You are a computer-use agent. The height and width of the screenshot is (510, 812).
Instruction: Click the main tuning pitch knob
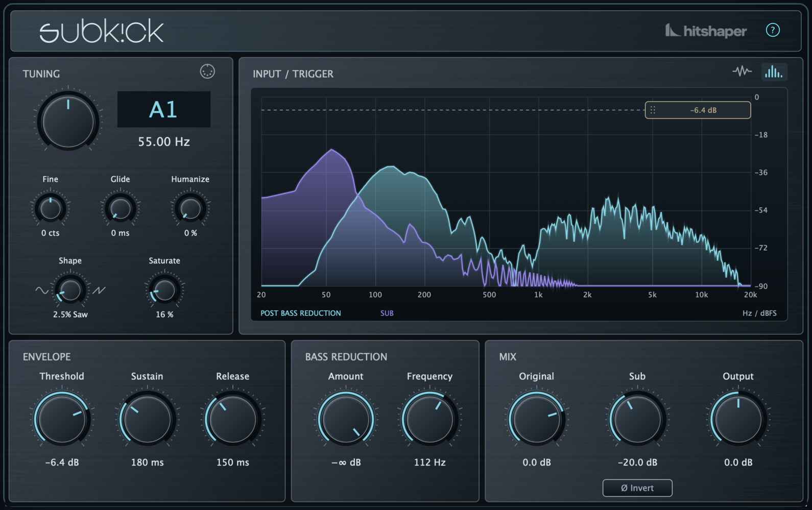click(x=68, y=122)
